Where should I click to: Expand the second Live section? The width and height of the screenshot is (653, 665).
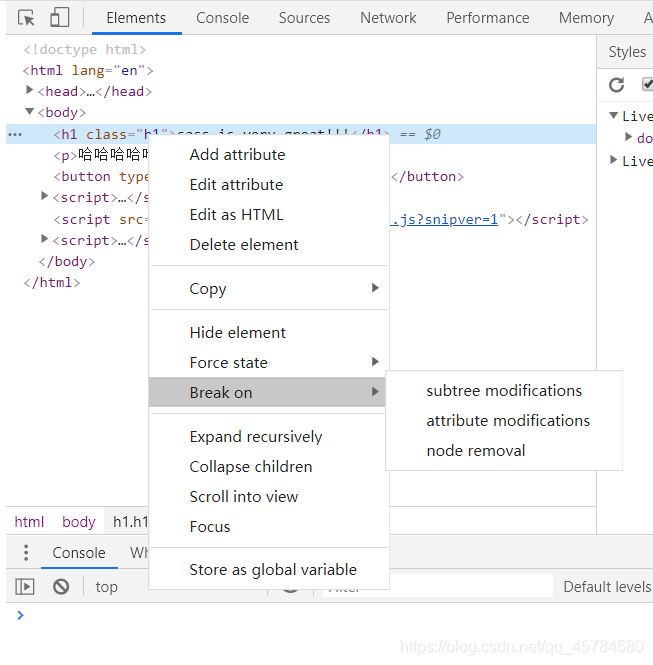(613, 159)
